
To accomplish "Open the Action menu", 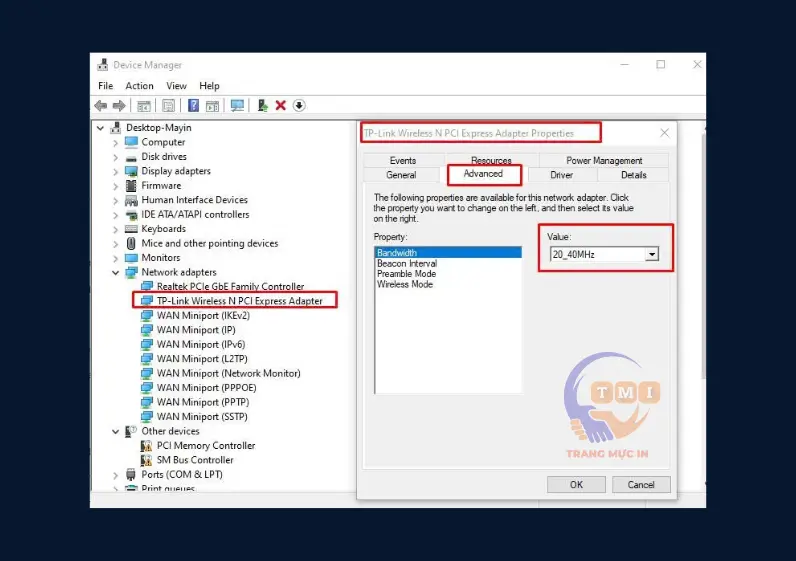I will click(x=139, y=86).
